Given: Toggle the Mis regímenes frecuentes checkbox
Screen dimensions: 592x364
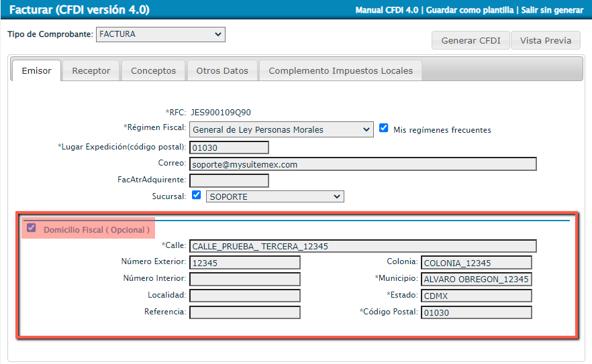Looking at the screenshot, I should pos(384,129).
